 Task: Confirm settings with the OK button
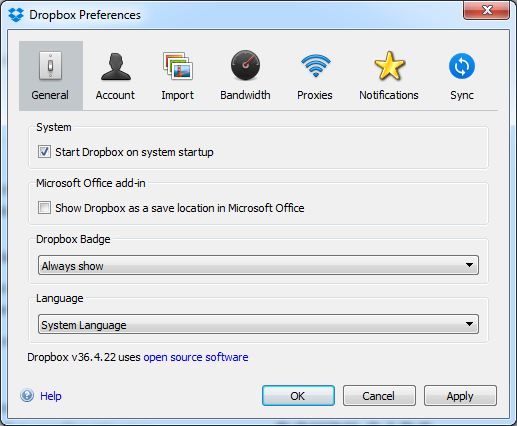point(298,396)
